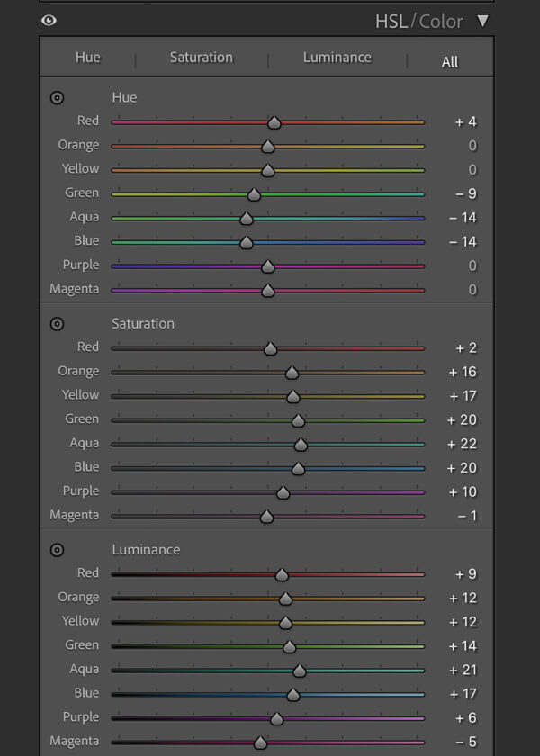Click the Luminance Red slider handle
540x756 pixels.
click(282, 575)
